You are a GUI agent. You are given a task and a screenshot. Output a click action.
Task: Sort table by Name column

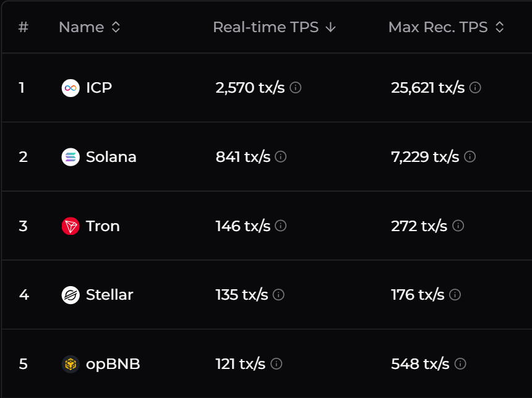90,27
